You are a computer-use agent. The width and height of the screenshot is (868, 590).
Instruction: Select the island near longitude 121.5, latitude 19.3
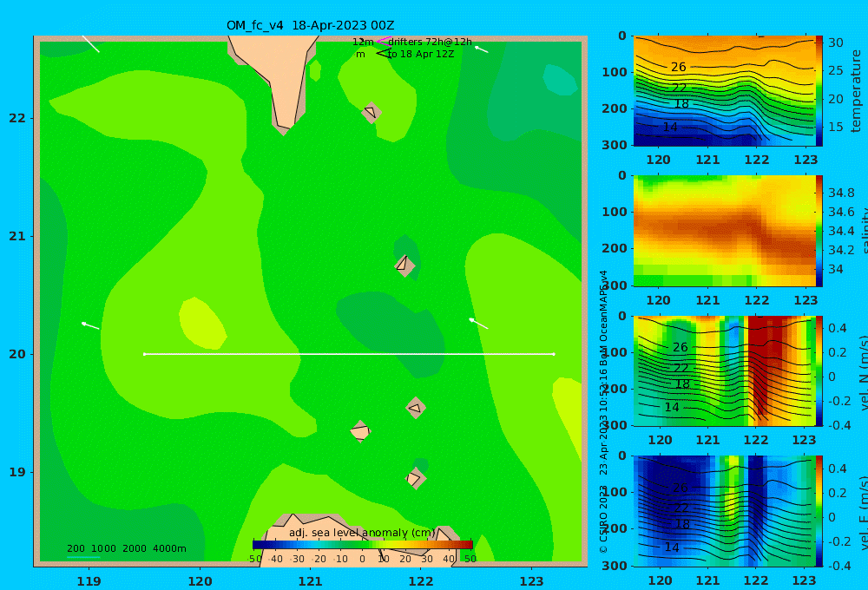360,431
